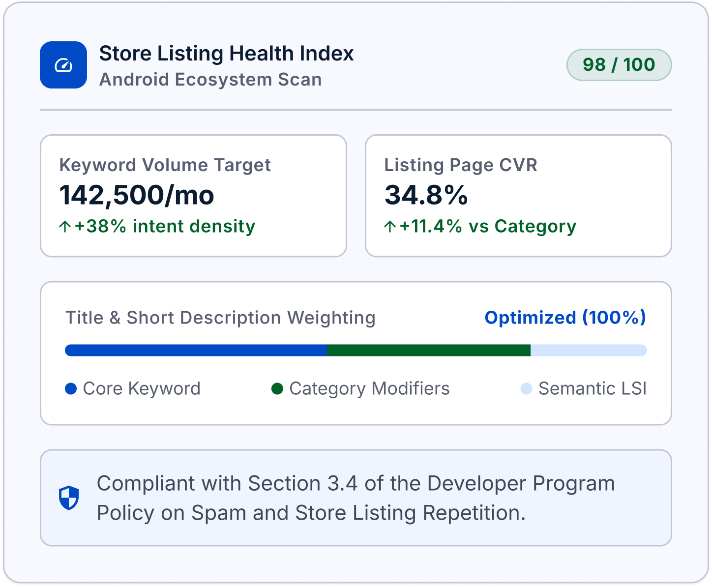This screenshot has width=712, height=588.
Task: Click the +38% intent density text
Action: click(x=165, y=227)
